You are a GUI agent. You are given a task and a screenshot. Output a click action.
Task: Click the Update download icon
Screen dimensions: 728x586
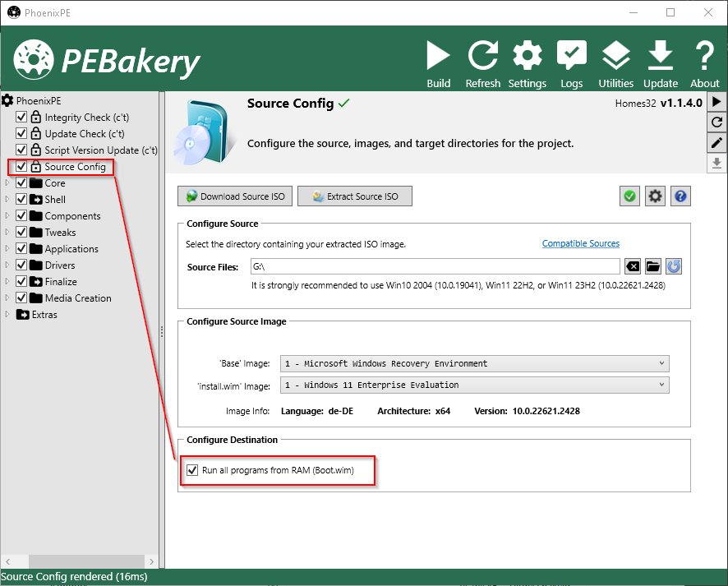tap(661, 63)
